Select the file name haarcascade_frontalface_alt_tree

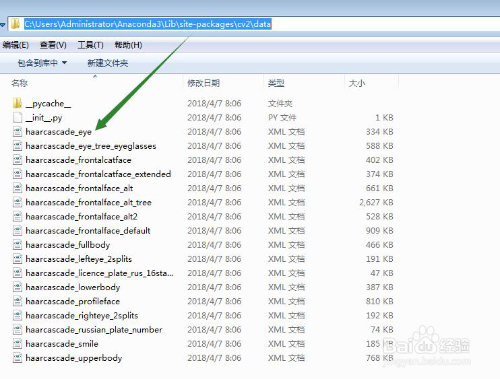pyautogui.click(x=89, y=202)
